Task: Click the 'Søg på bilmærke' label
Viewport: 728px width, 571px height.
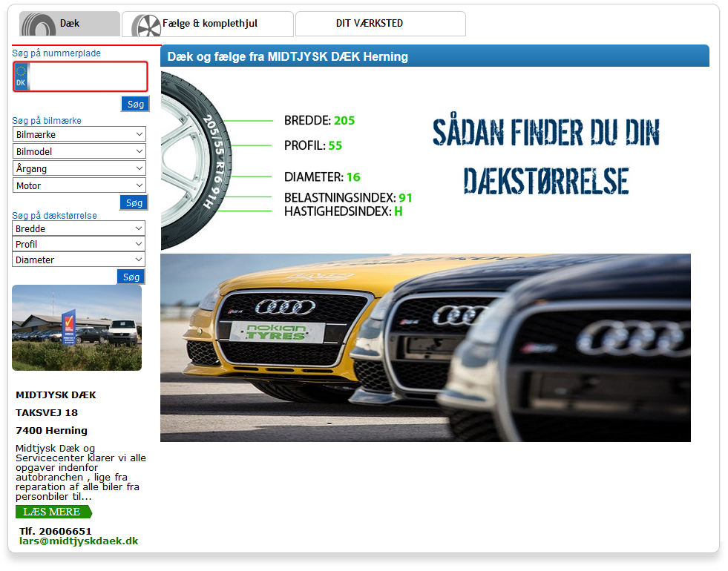Action: click(47, 121)
